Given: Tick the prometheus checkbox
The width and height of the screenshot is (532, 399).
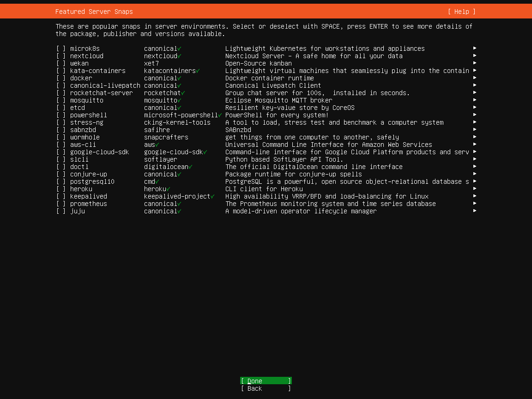Looking at the screenshot, I should pyautogui.click(x=61, y=204).
